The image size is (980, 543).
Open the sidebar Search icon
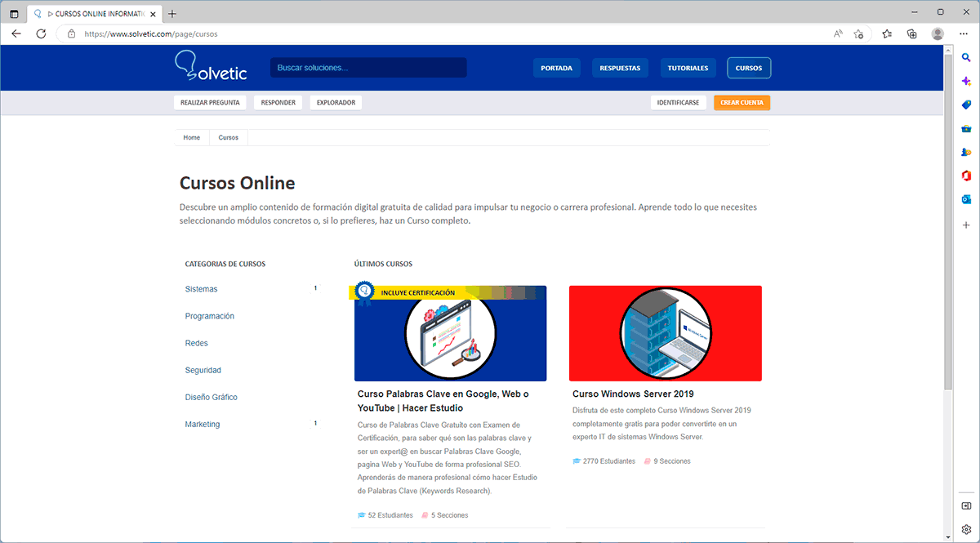point(966,57)
